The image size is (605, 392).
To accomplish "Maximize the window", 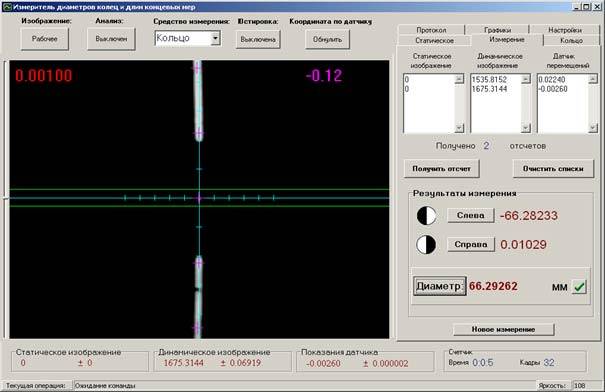I will tap(586, 7).
